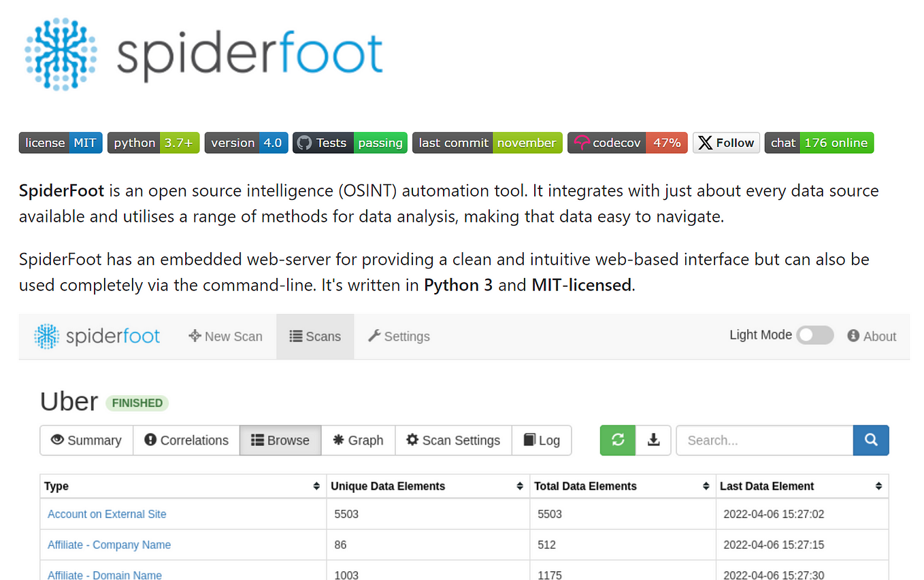924x580 pixels.
Task: Sort by Unique Data Elements column
Action: [x=520, y=486]
